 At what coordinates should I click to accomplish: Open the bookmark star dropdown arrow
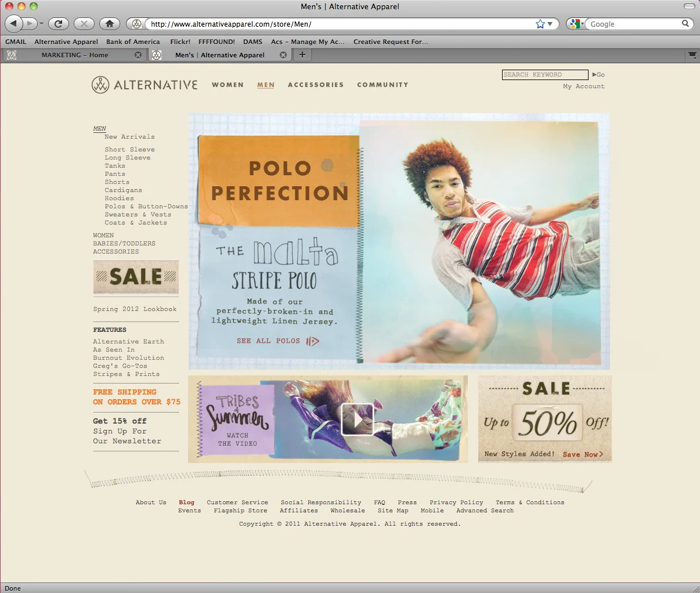coord(549,24)
